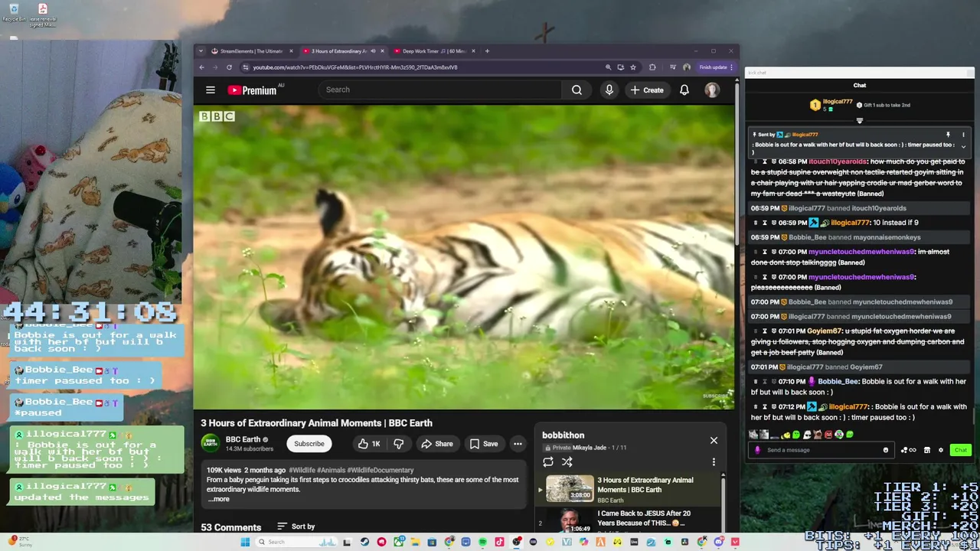Viewport: 980px width, 551px height.
Task: Click the Subscribe button
Action: pos(309,444)
